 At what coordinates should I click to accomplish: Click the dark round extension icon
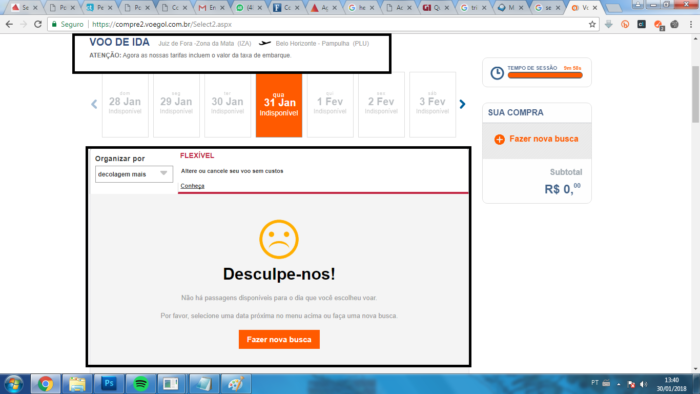coord(675,24)
